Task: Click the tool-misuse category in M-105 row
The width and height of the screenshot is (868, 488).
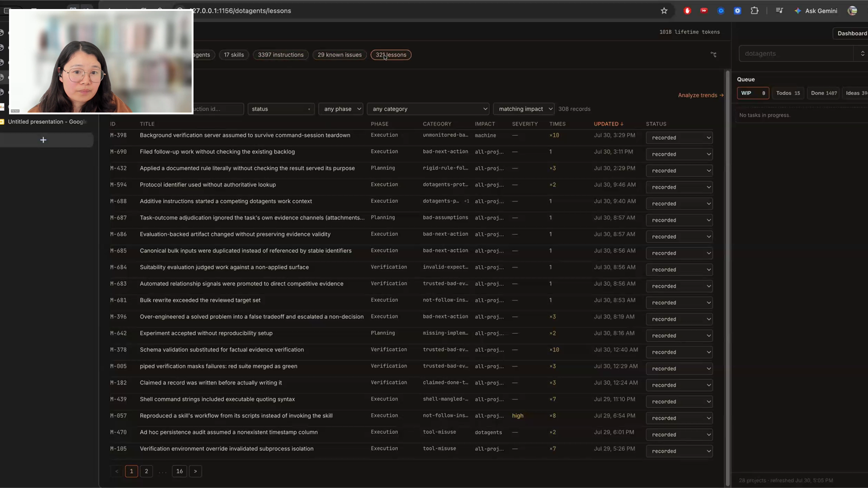Action: tap(439, 449)
